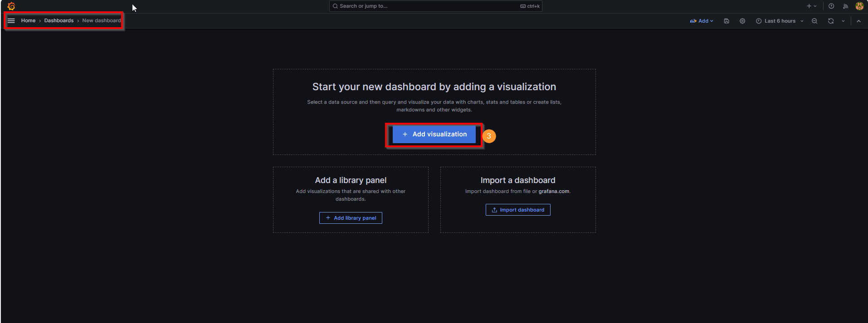Expand the auto-refresh interval dropdown
The image size is (868, 323).
click(x=843, y=21)
